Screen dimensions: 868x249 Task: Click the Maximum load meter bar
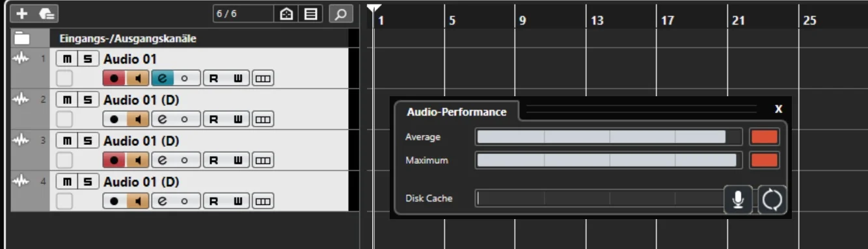click(x=609, y=160)
